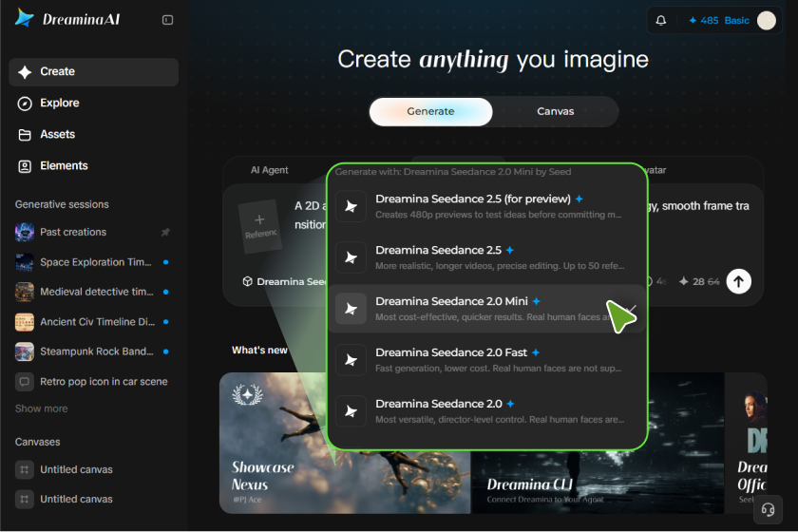Open the Elements section
Image resolution: width=798 pixels, height=532 pixels.
coord(94,166)
